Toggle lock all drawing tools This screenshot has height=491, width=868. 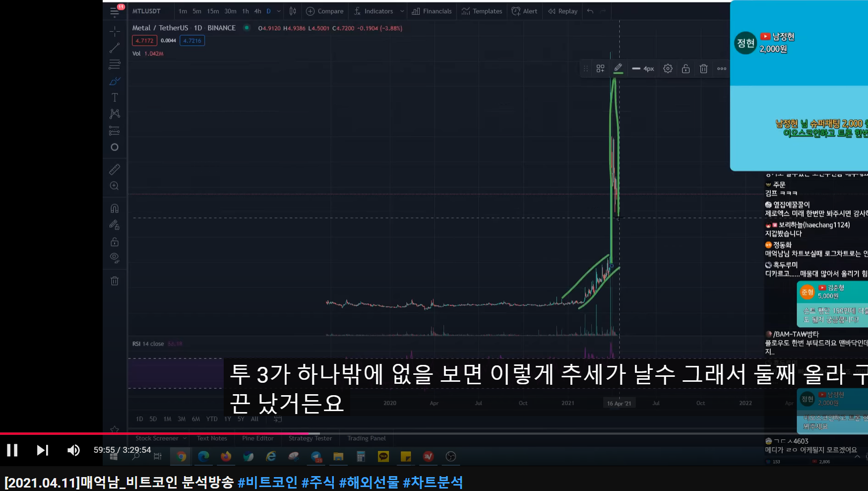tap(115, 242)
